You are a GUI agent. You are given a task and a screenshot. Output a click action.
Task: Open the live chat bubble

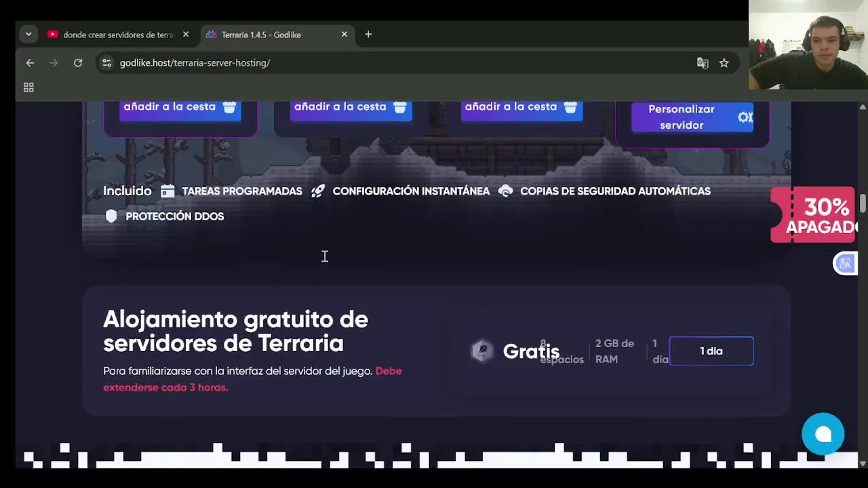[823, 434]
